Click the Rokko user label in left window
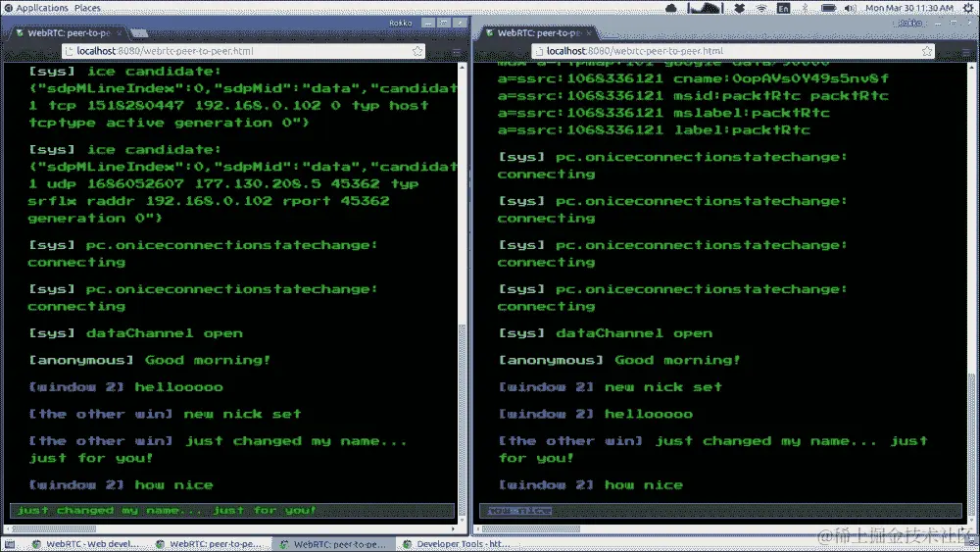The image size is (980, 552). [401, 24]
